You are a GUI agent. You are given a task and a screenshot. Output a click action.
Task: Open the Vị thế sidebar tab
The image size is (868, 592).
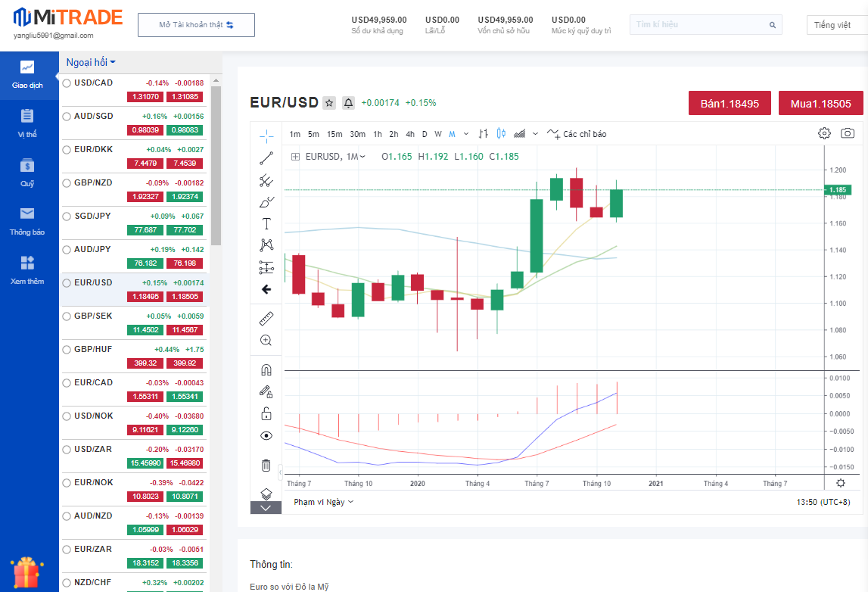pyautogui.click(x=28, y=123)
